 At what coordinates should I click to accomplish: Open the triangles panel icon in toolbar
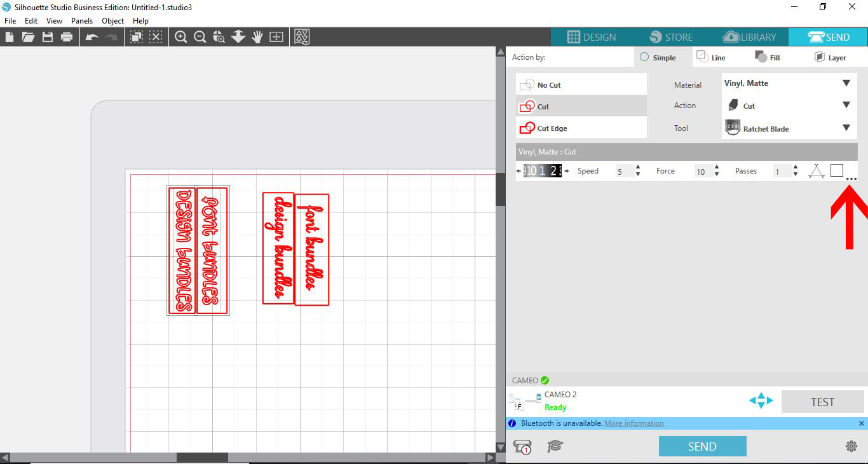302,37
